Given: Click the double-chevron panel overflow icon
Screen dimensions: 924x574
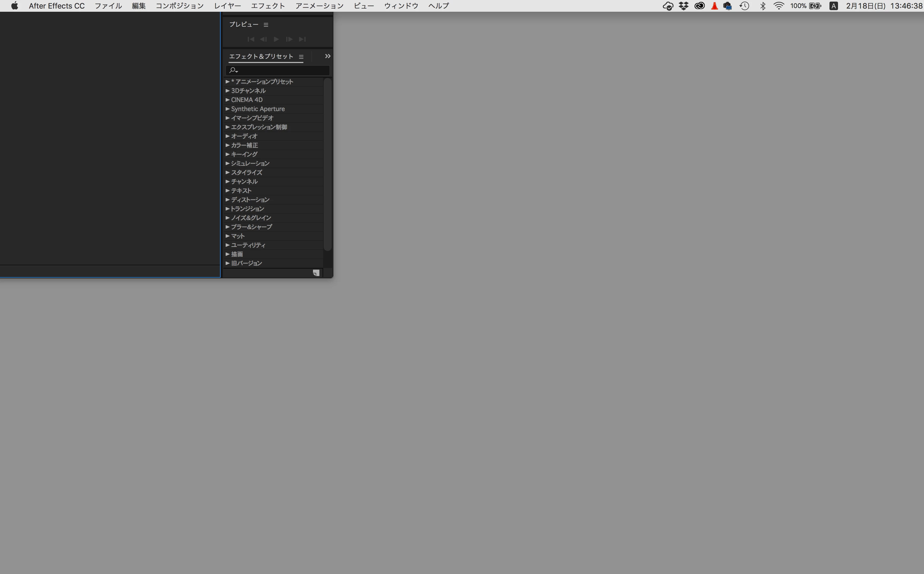Looking at the screenshot, I should pos(328,56).
